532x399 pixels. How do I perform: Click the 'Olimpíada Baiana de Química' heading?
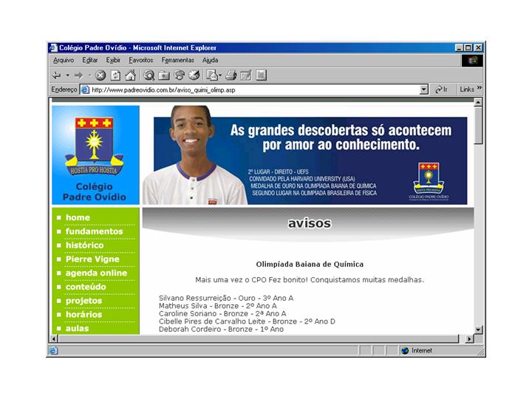pyautogui.click(x=310, y=265)
